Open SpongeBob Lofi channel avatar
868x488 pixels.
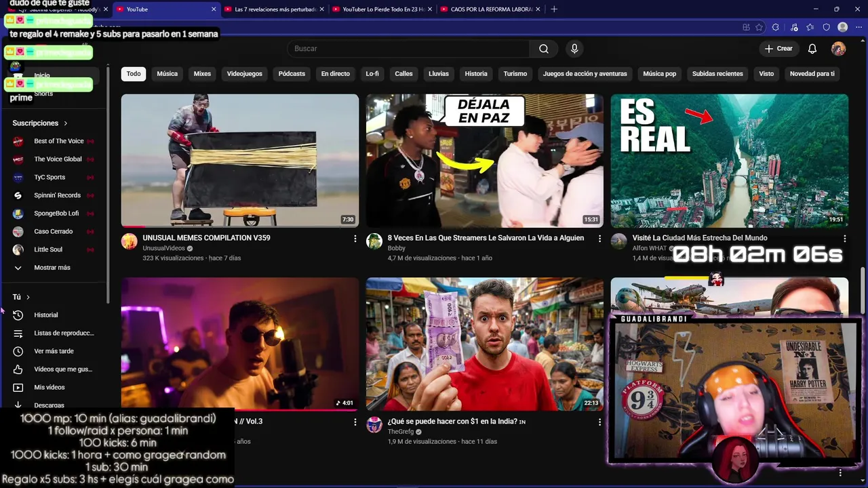(18, 213)
